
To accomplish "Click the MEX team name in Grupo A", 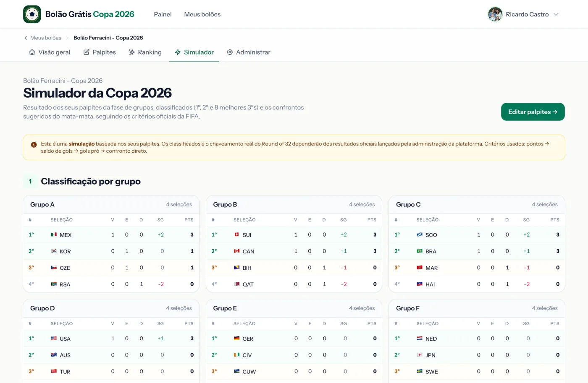I will [66, 235].
